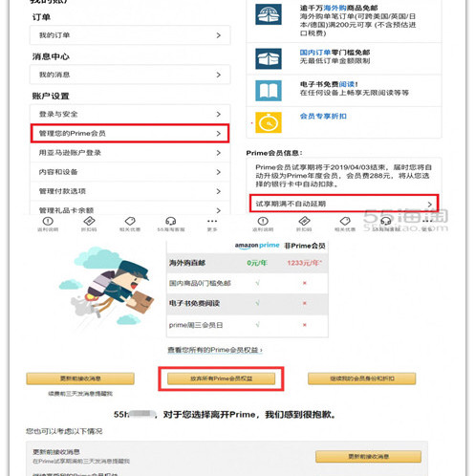Select the 1233元/年 value in the table
Screen dimensions: 475x476
(x=305, y=263)
